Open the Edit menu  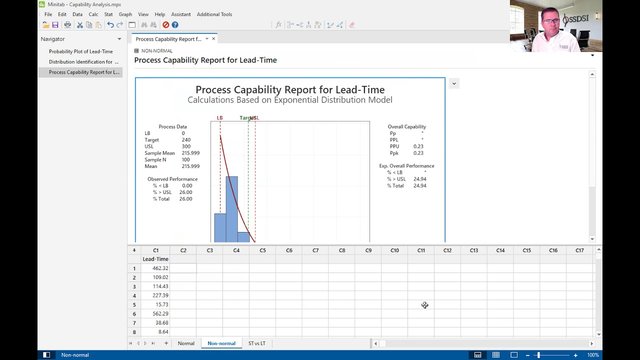pos(62,14)
